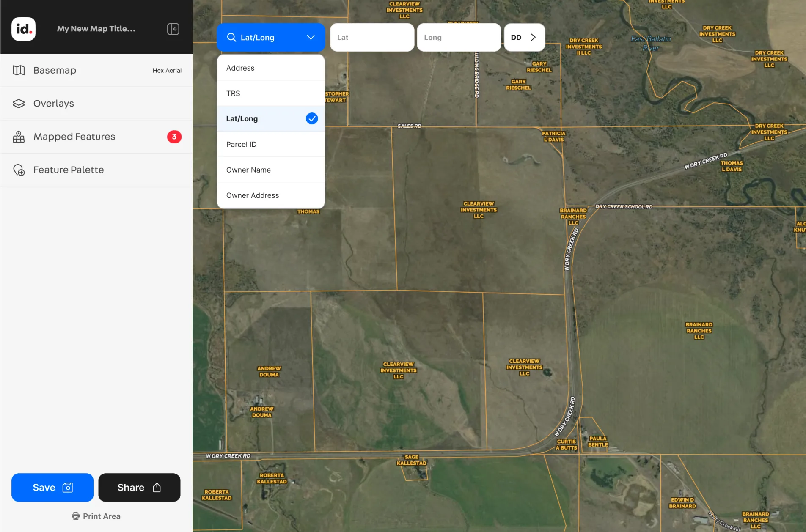Click the Lat input field

(x=371, y=37)
